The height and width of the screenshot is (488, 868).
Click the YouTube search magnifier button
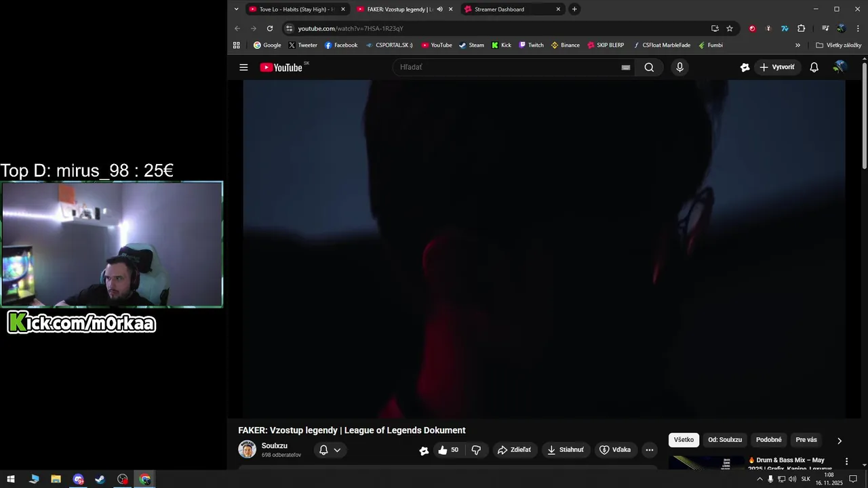tap(649, 67)
